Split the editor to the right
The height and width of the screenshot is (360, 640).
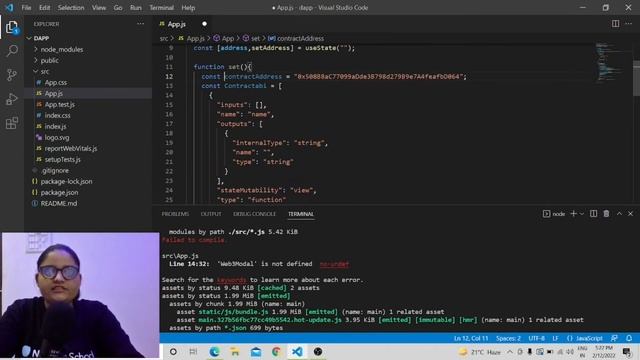(x=615, y=24)
